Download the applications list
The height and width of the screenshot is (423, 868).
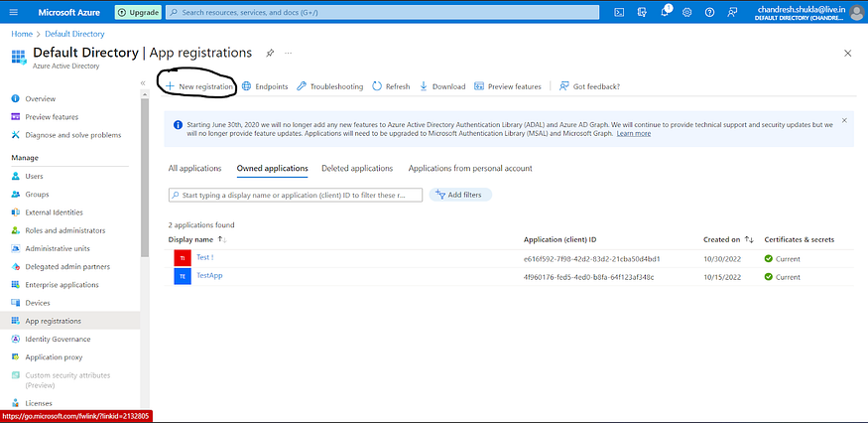click(442, 86)
